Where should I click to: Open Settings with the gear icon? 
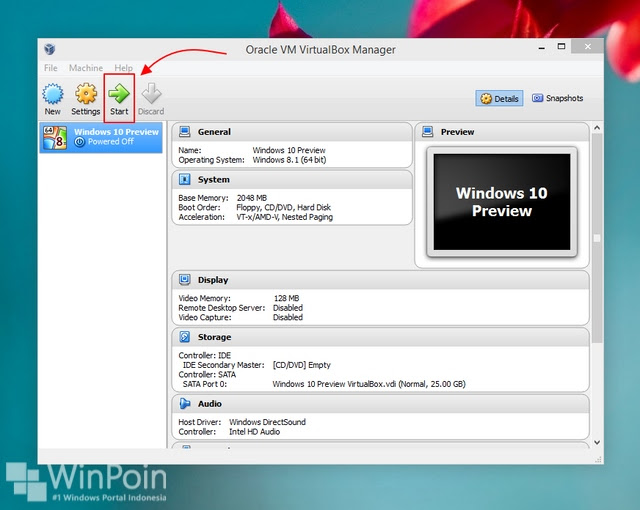pos(86,93)
